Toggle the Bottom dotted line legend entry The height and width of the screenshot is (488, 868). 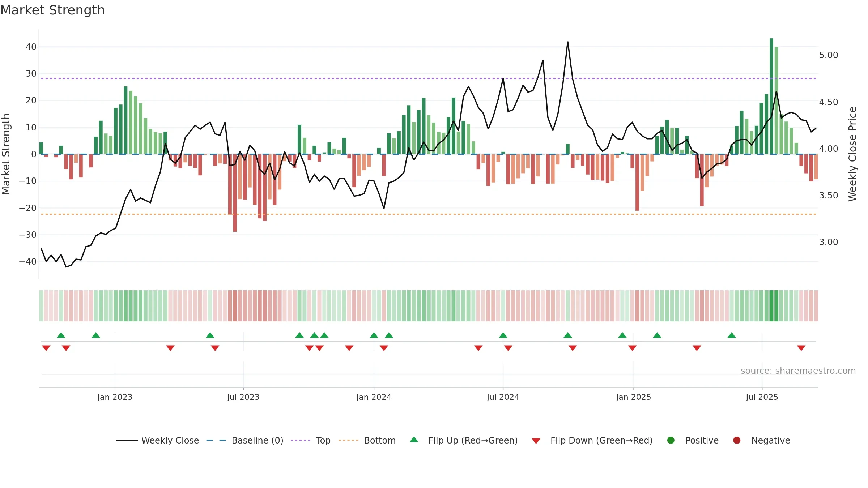coord(367,440)
